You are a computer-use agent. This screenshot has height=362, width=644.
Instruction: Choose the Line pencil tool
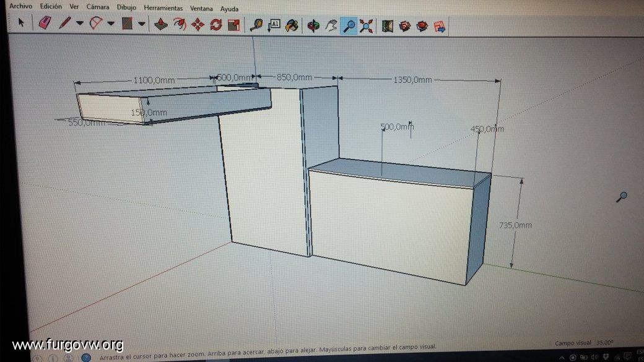point(64,22)
